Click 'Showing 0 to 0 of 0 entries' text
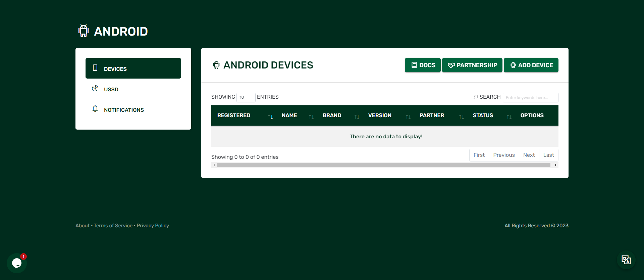This screenshot has width=644, height=280. [x=245, y=157]
